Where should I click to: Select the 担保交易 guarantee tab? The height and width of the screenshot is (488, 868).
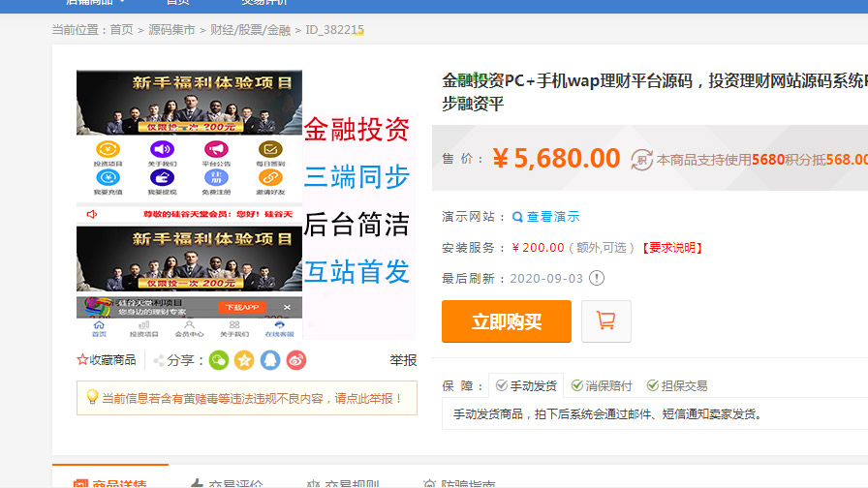(677, 385)
